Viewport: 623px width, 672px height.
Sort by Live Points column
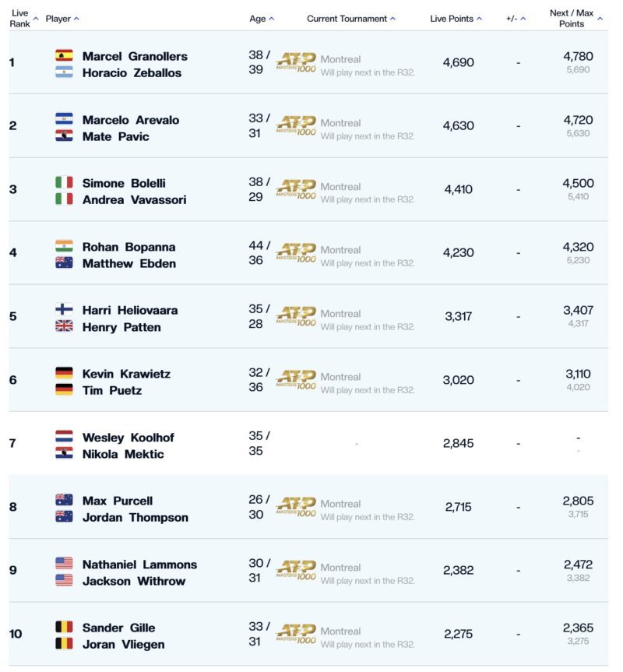click(456, 19)
